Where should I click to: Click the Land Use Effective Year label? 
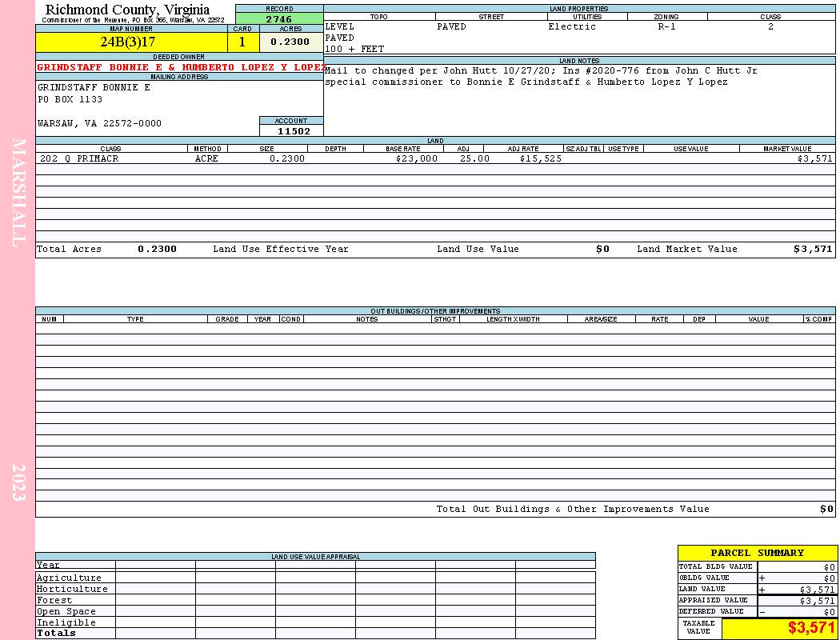tap(280, 249)
